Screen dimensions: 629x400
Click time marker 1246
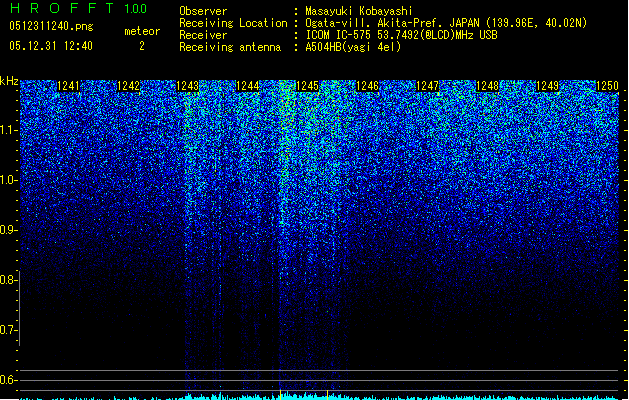367,86
